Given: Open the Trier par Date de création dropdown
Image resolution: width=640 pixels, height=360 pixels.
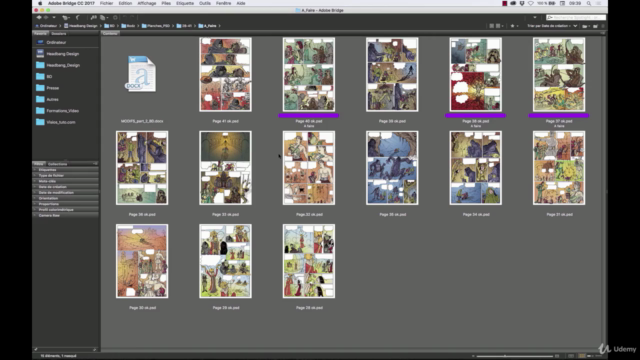Looking at the screenshot, I should click(x=549, y=26).
